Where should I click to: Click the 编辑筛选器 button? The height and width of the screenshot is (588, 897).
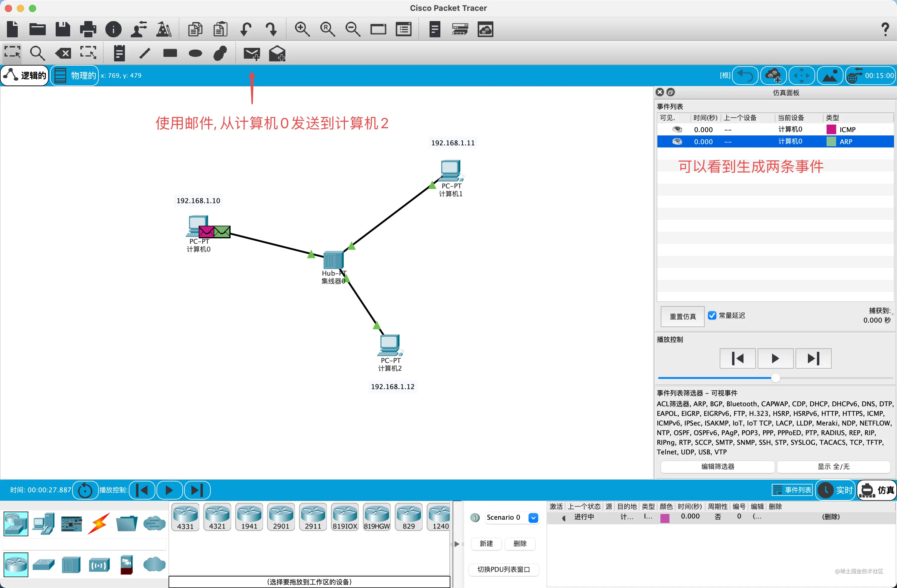(x=718, y=467)
